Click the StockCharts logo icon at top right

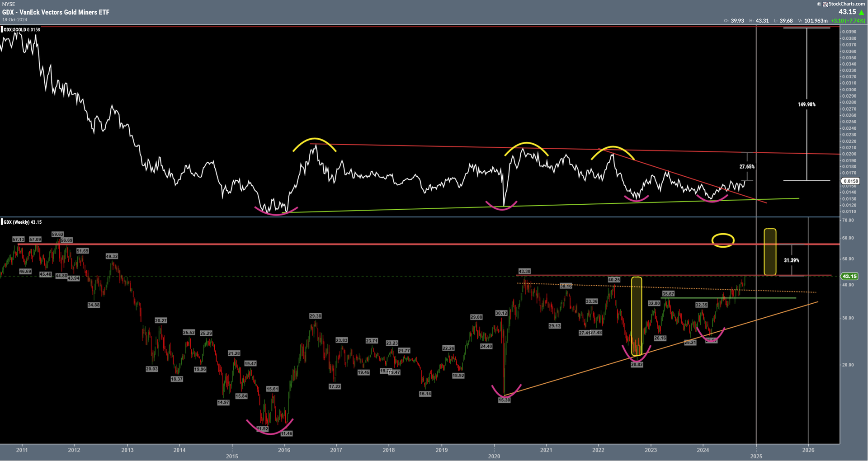click(x=825, y=4)
